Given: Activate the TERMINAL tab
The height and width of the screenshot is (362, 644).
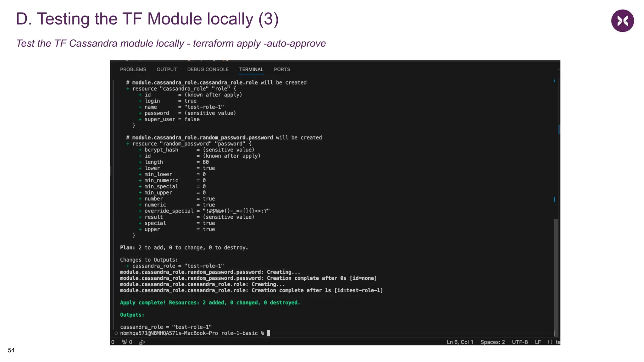Looking at the screenshot, I should (251, 69).
